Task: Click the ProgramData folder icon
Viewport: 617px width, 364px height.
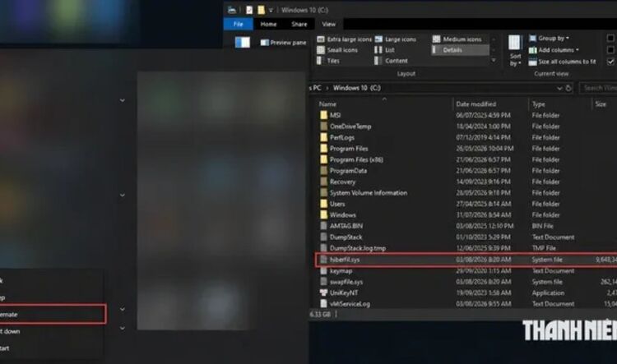Action: coord(323,171)
